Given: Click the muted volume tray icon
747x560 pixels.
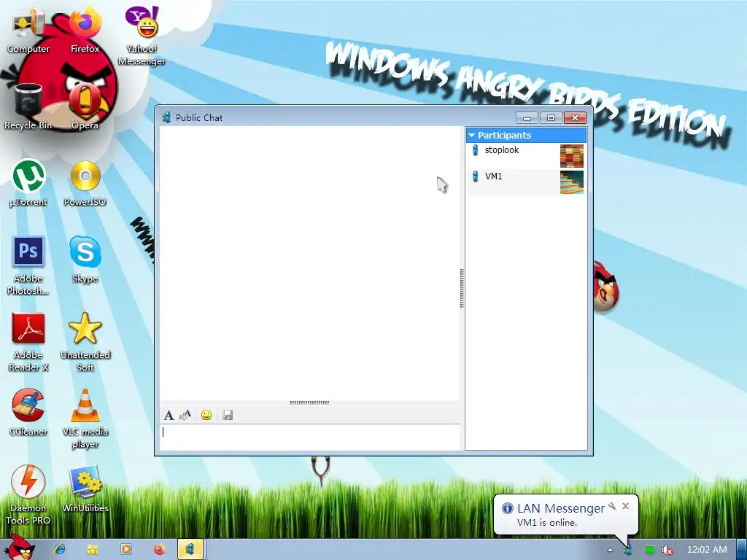Looking at the screenshot, I should 667,550.
